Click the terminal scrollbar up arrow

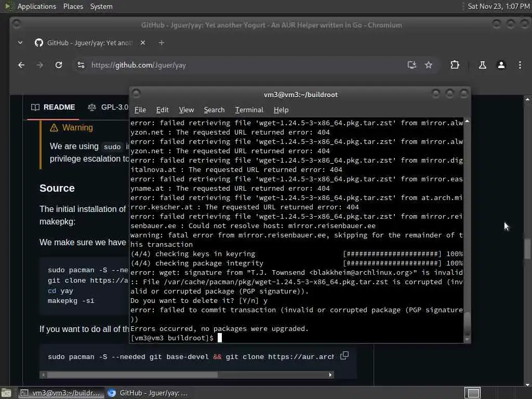(x=467, y=121)
